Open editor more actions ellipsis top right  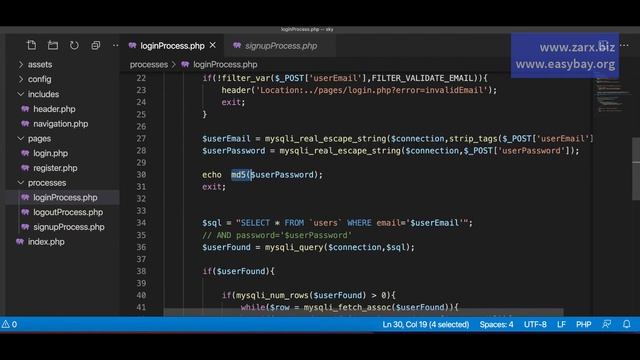point(624,45)
